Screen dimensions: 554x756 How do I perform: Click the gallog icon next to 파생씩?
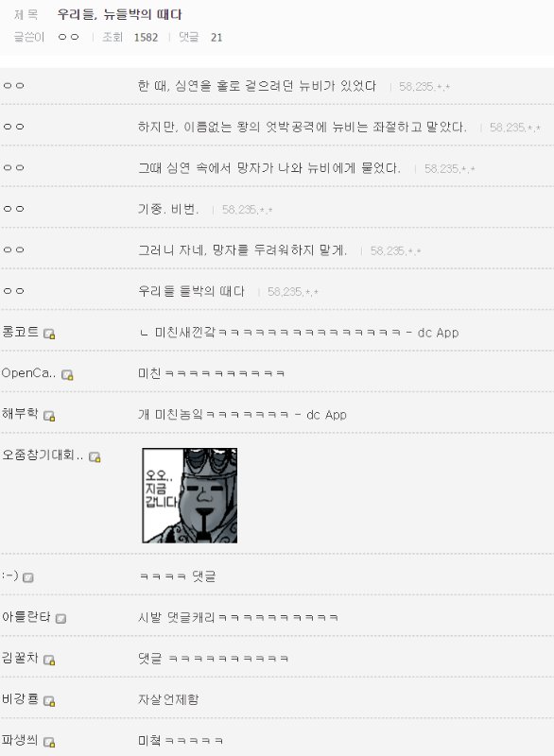coord(49,742)
